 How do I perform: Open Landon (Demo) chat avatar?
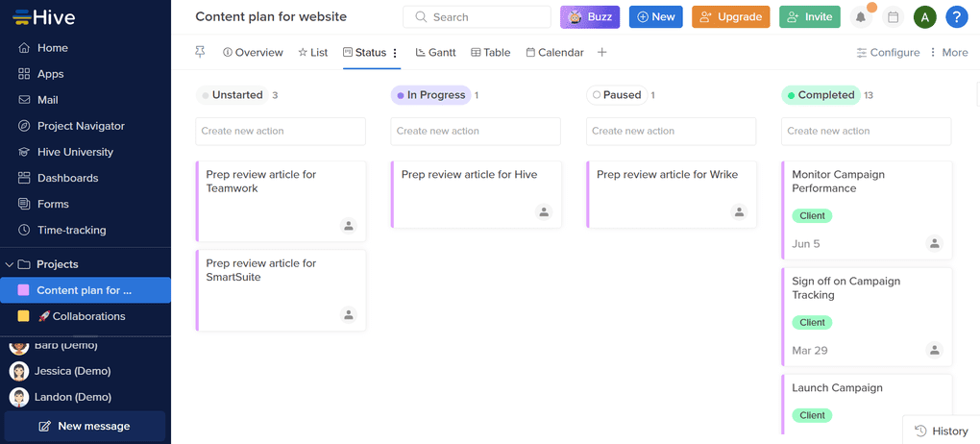[x=19, y=397]
